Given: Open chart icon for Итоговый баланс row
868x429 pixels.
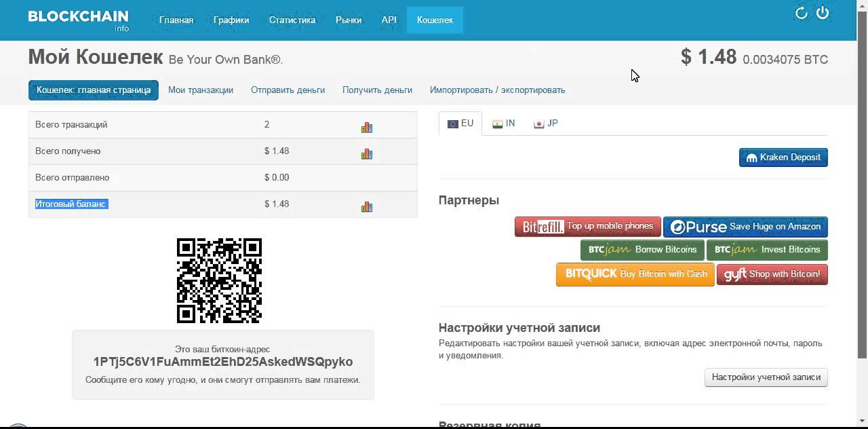Looking at the screenshot, I should click(367, 206).
